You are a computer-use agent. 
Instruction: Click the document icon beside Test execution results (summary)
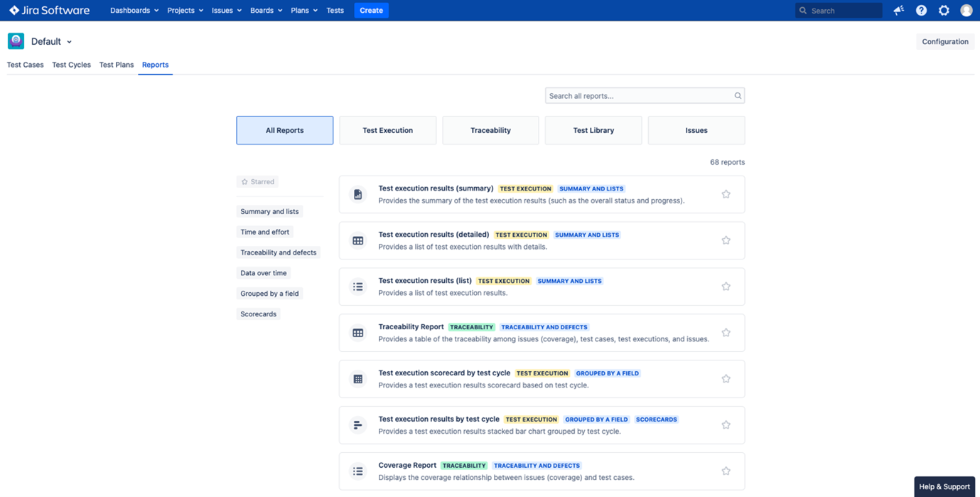click(x=357, y=193)
